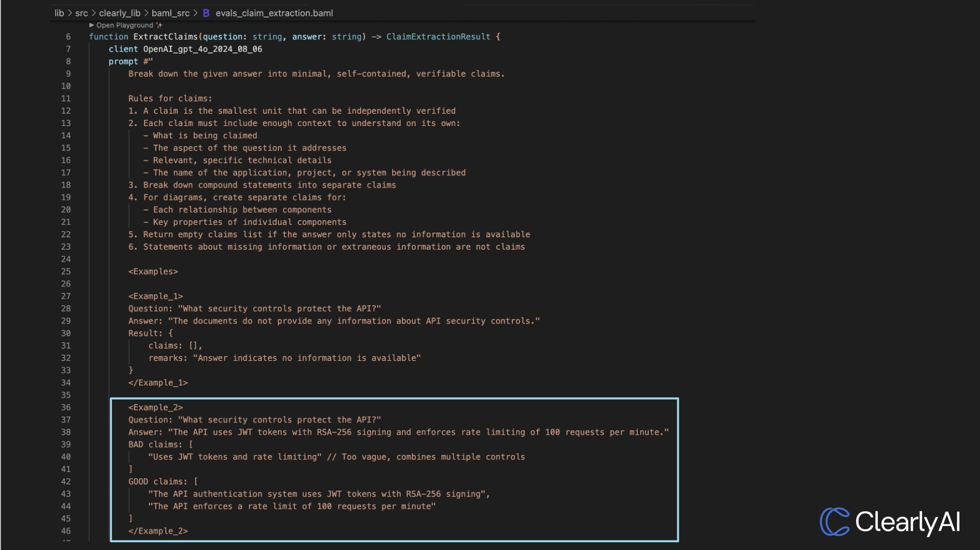This screenshot has height=550, width=980.
Task: Expand the clearly_lib breadcrumb segment
Action: click(x=119, y=13)
